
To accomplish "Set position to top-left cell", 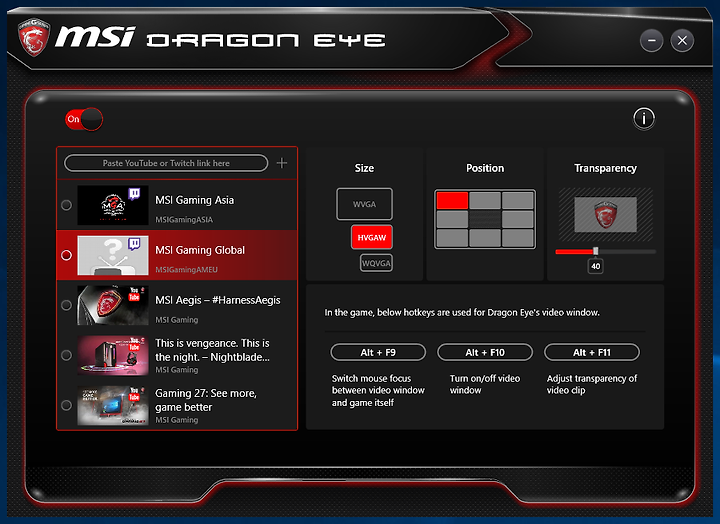I will point(452,201).
